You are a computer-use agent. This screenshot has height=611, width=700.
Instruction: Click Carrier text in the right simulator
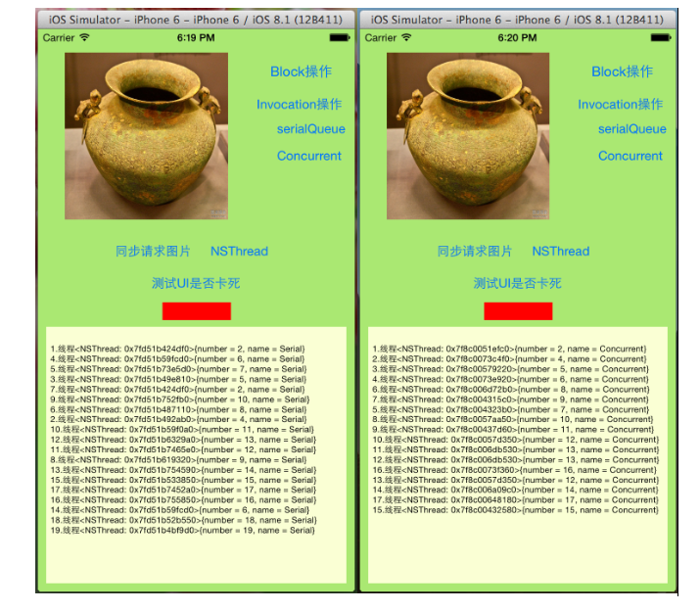[x=381, y=38]
